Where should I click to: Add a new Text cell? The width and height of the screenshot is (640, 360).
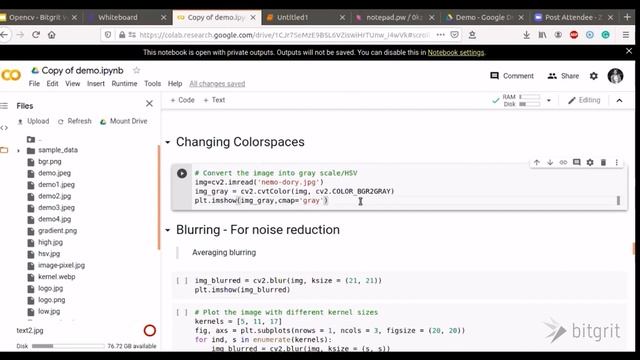214,100
